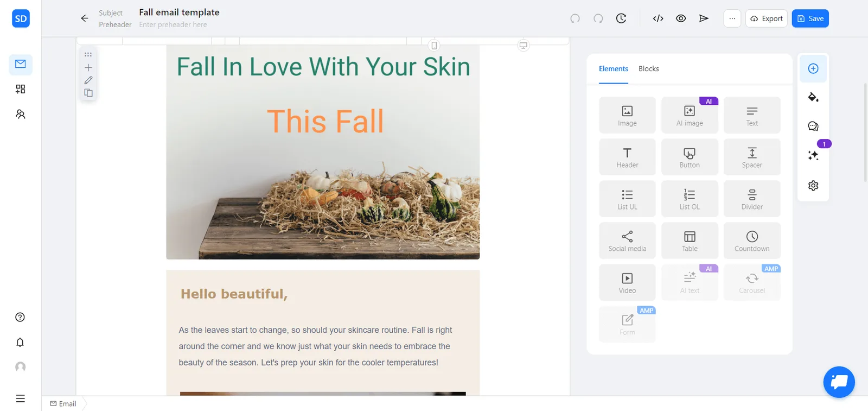Screen dimensions: 868x411
Task: Open the three-dot more options menu
Action: [732, 18]
